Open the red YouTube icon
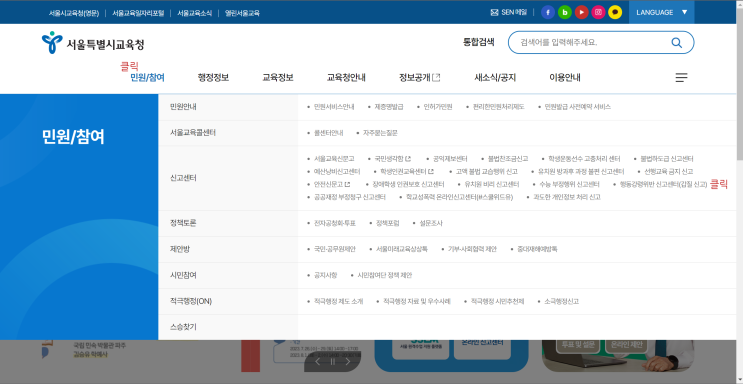This screenshot has height=384, width=743. point(581,12)
